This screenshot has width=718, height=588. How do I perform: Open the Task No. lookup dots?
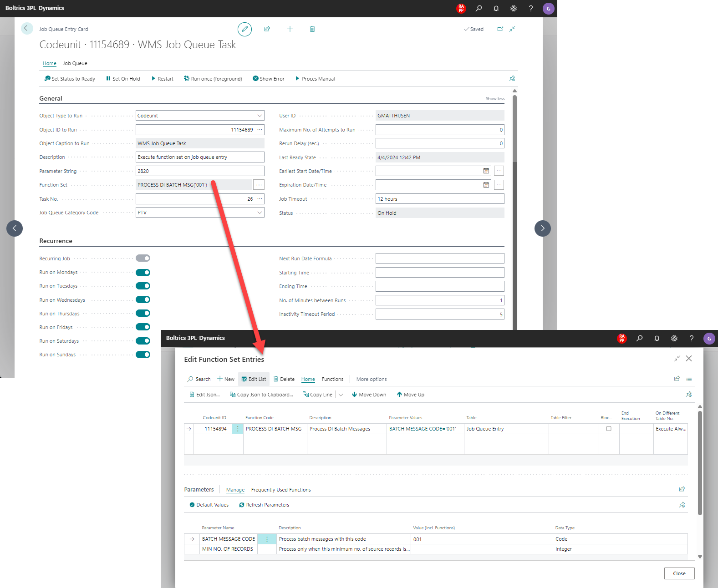(x=260, y=199)
